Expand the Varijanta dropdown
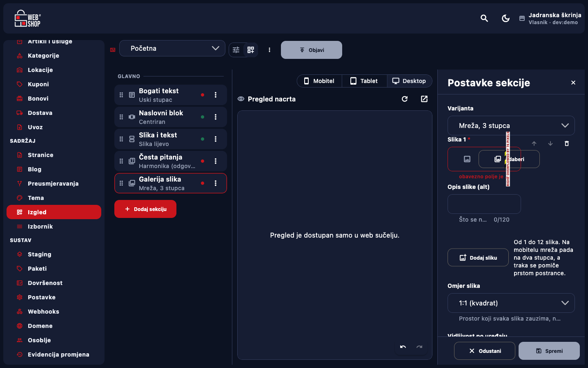The image size is (588, 368). pos(511,126)
